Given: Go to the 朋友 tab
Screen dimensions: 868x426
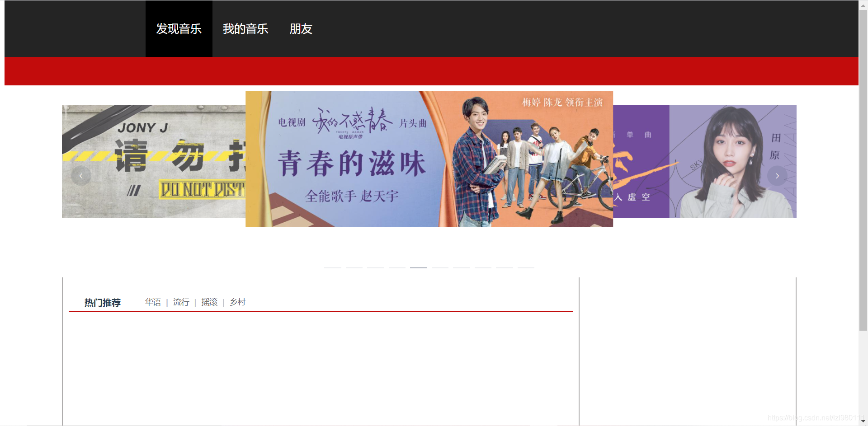Looking at the screenshot, I should (301, 28).
